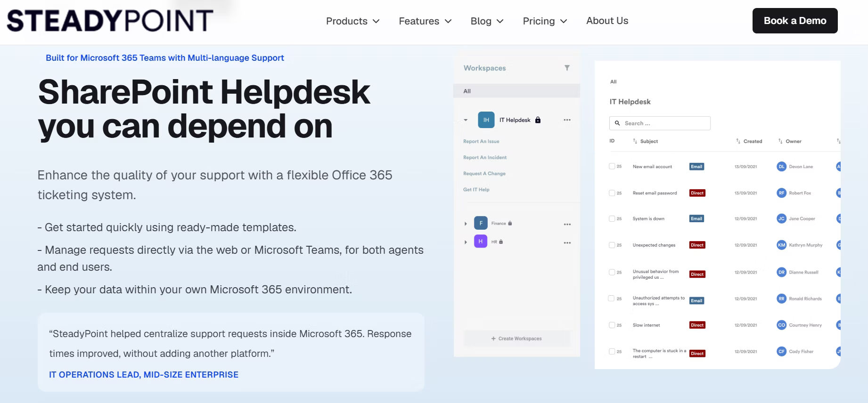Click Ronald Richards' RR avatar
Image resolution: width=868 pixels, height=403 pixels.
(782, 298)
